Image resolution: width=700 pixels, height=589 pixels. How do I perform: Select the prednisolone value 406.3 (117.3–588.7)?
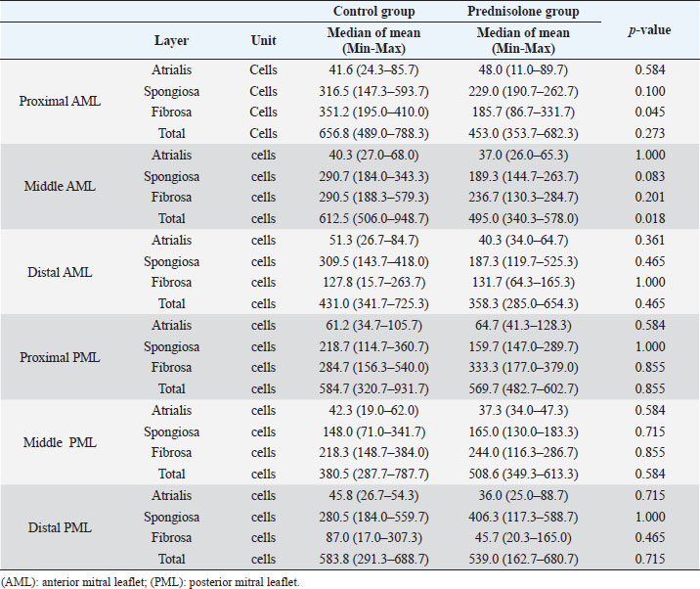pyautogui.click(x=524, y=517)
